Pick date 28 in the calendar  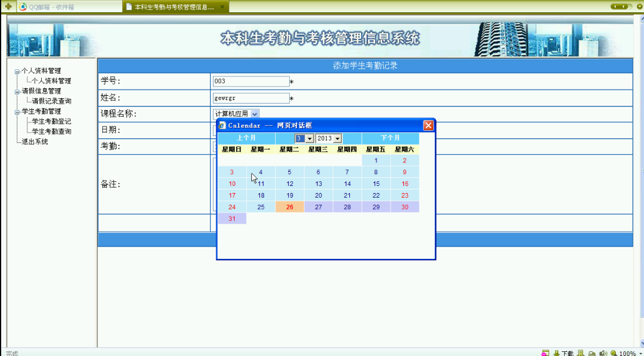pos(347,207)
